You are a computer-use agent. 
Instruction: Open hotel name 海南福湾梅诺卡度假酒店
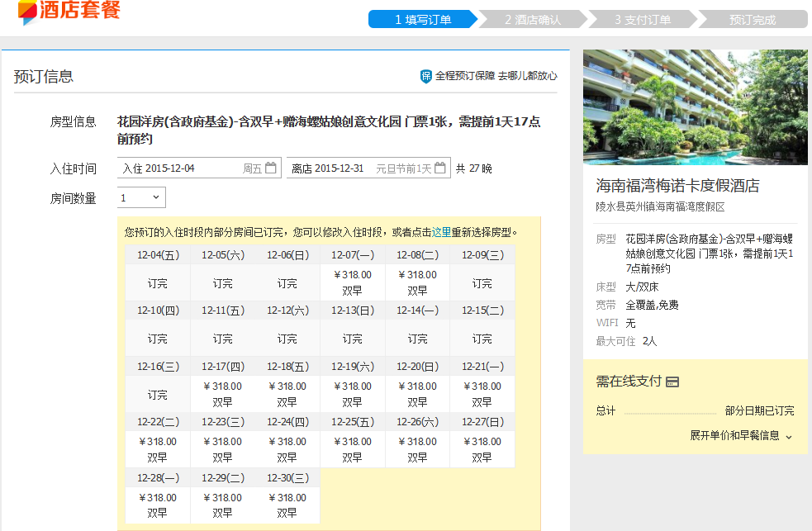tap(677, 186)
